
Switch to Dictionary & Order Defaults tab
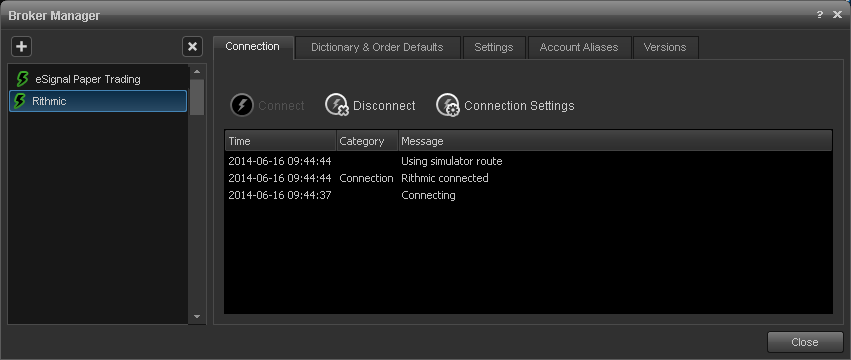point(377,47)
